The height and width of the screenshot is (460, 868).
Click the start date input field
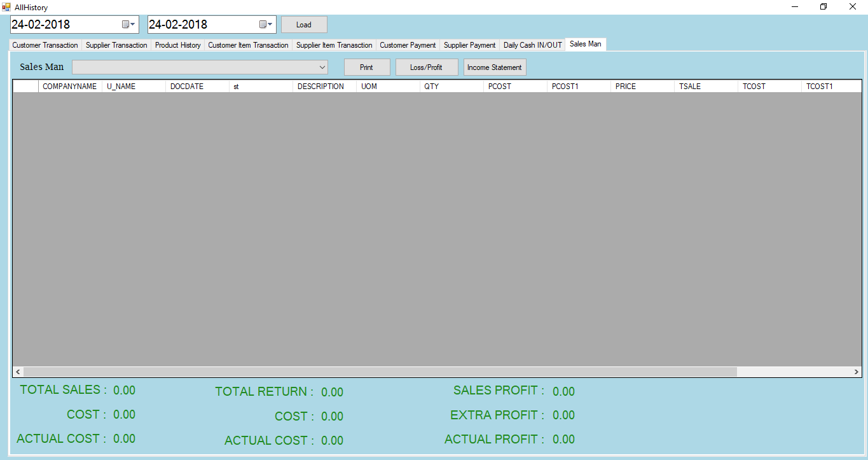[x=64, y=25]
